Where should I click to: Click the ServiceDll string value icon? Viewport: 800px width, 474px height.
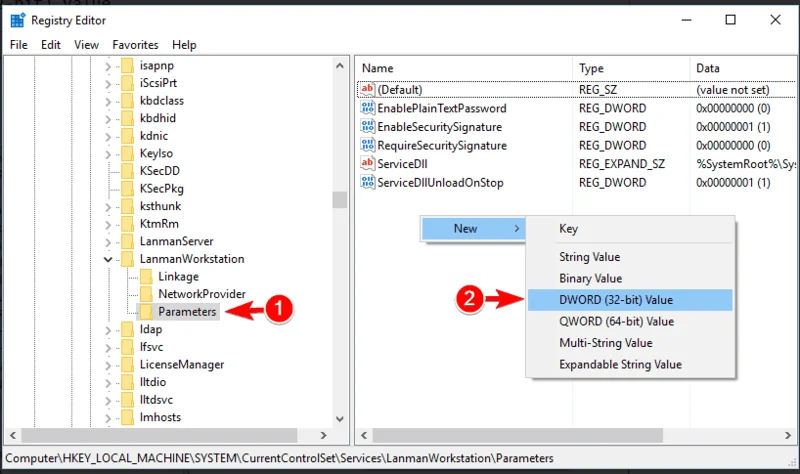point(367,163)
